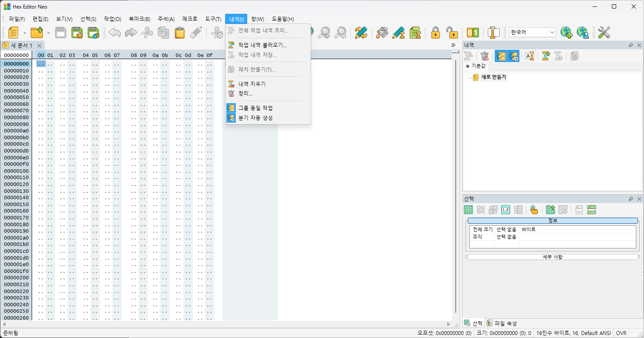Select 작업 내역 불러오기... from the menu

[x=268, y=45]
